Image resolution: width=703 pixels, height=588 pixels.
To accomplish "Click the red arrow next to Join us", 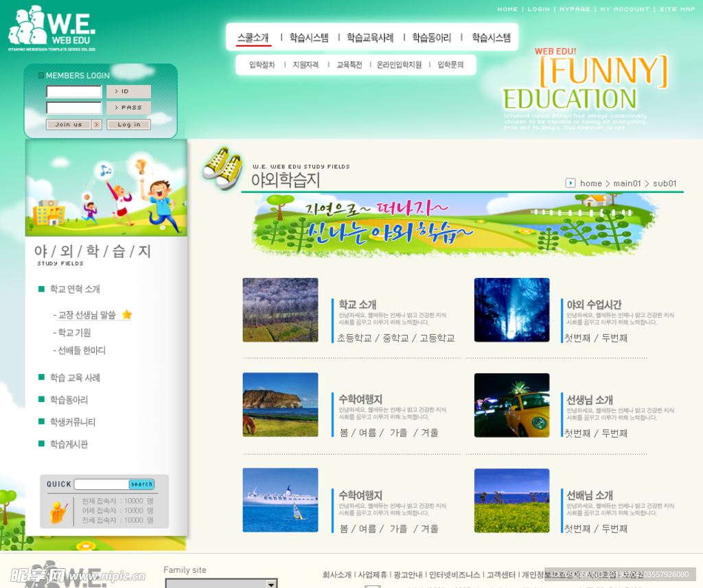I will pyautogui.click(x=97, y=125).
